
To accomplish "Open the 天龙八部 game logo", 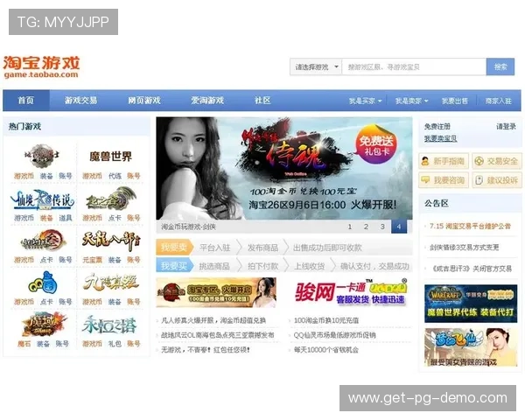I will pyautogui.click(x=111, y=241).
